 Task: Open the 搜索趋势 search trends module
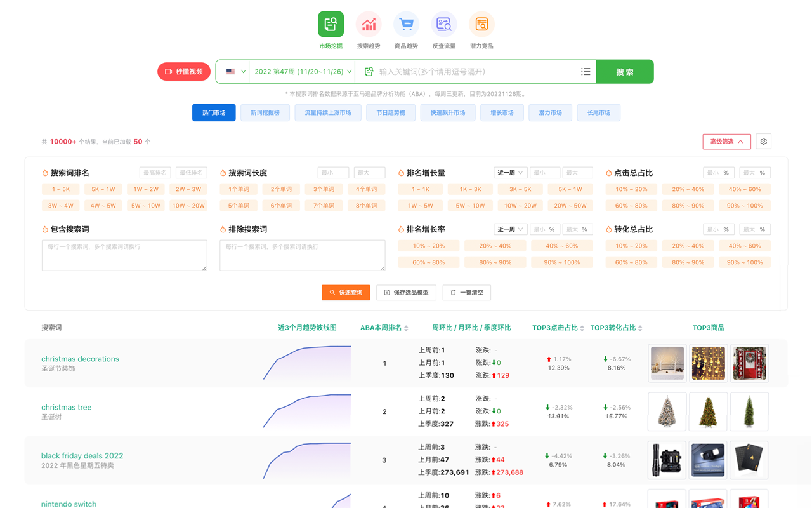(x=368, y=29)
